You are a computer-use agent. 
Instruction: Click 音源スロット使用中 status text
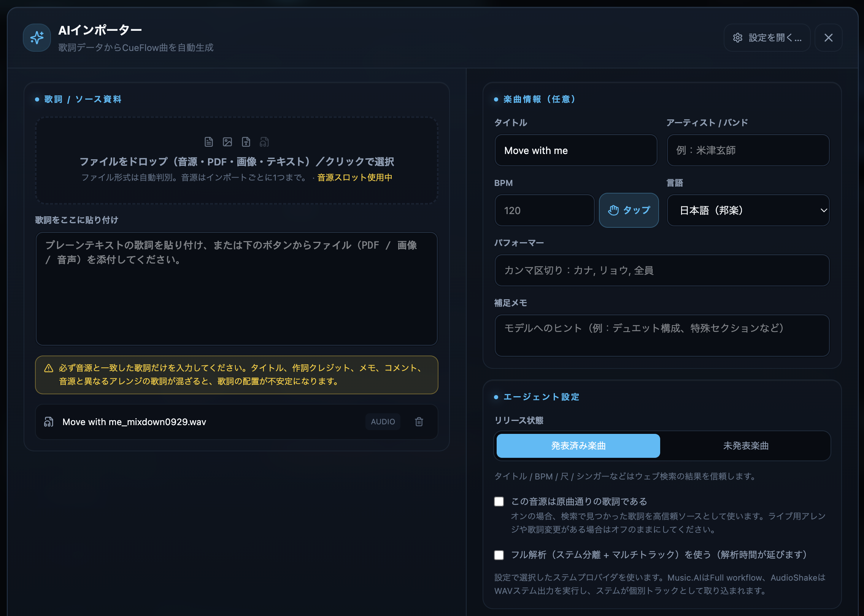click(x=354, y=178)
